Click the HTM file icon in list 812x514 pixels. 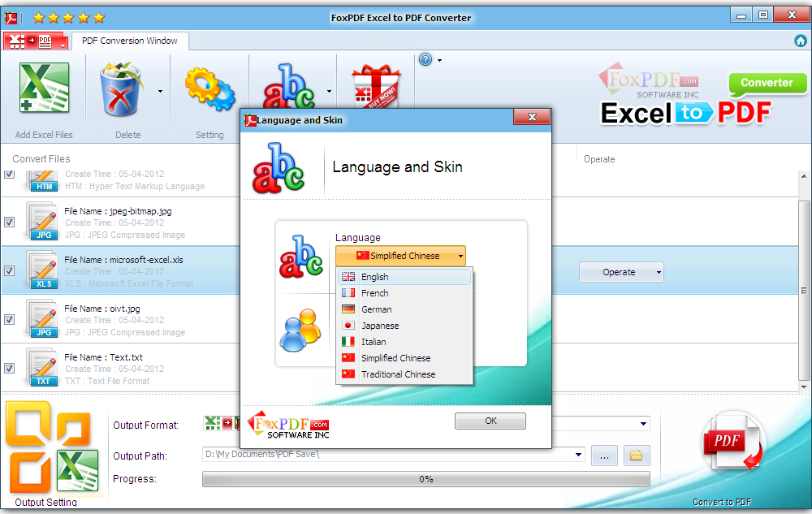[x=42, y=180]
